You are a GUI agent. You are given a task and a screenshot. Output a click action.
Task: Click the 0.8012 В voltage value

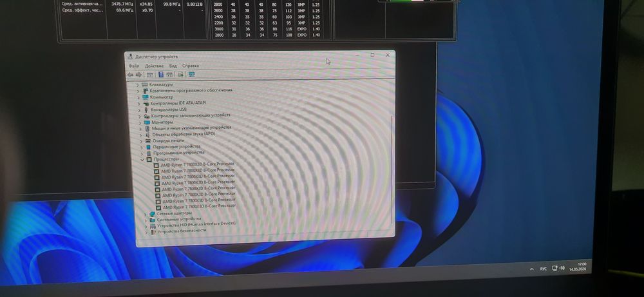click(x=194, y=4)
